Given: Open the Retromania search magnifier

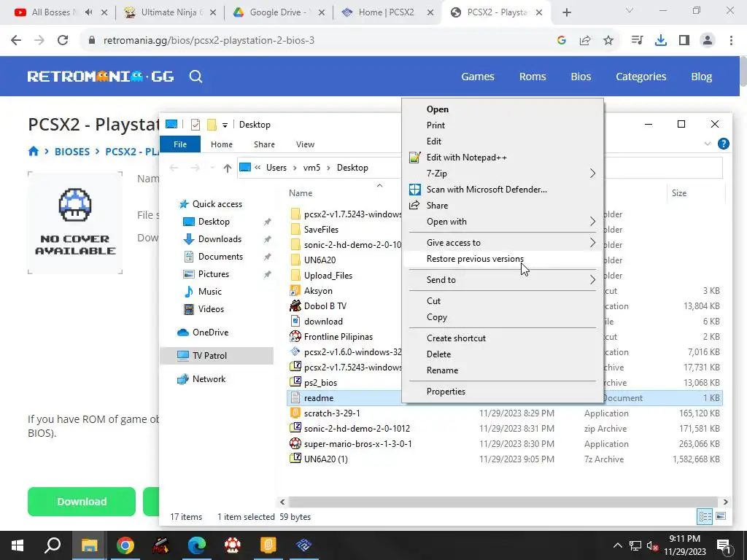Looking at the screenshot, I should click(x=196, y=76).
